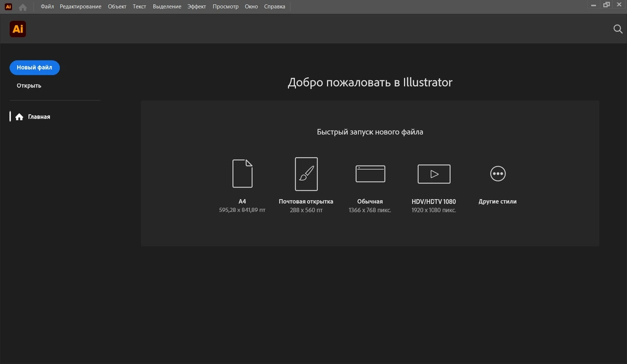Screen dimensions: 627x364
Task: Click the small Ai logo in the title bar
Action: (8, 7)
